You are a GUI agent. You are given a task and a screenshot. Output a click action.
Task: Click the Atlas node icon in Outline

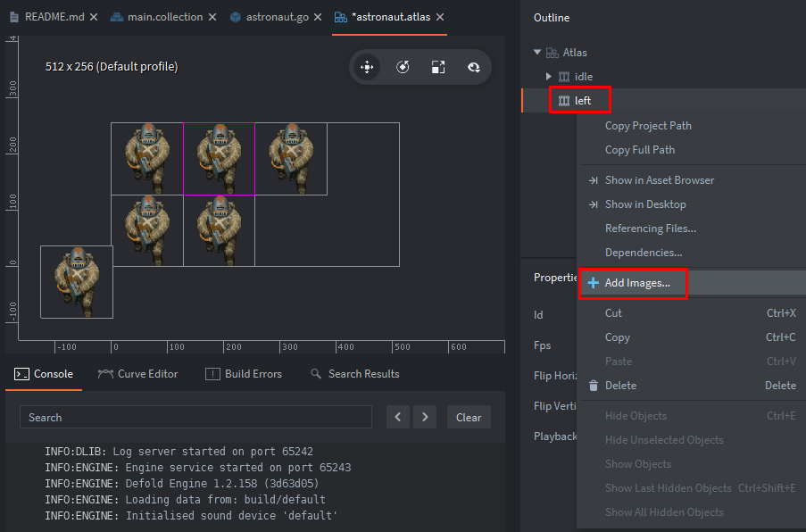tap(553, 53)
